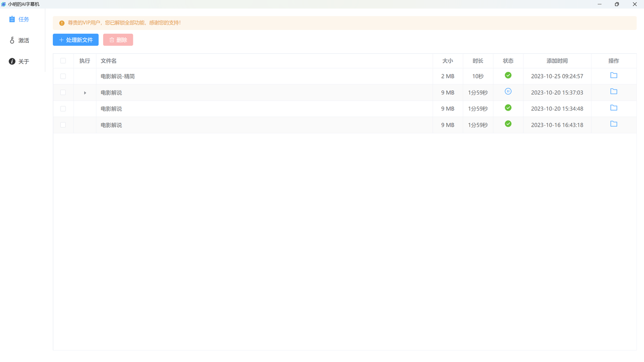This screenshot has width=644, height=362.
Task: Click the 添加时间 column header
Action: click(557, 61)
